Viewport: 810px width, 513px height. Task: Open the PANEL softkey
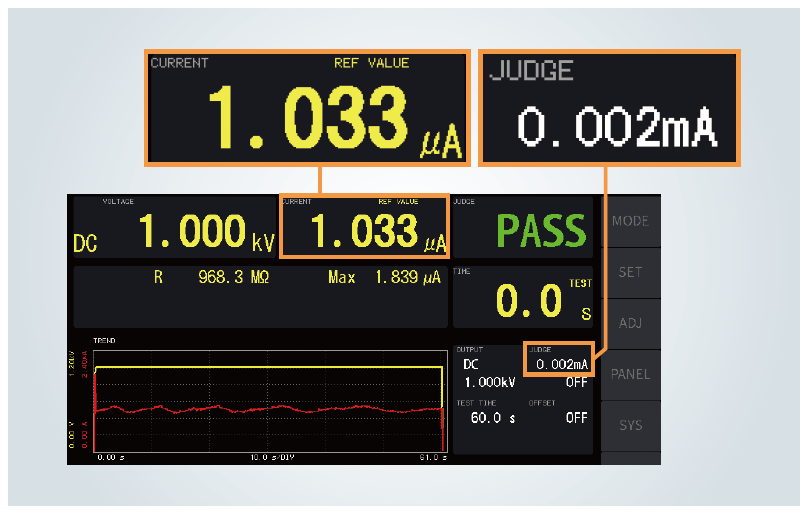631,375
